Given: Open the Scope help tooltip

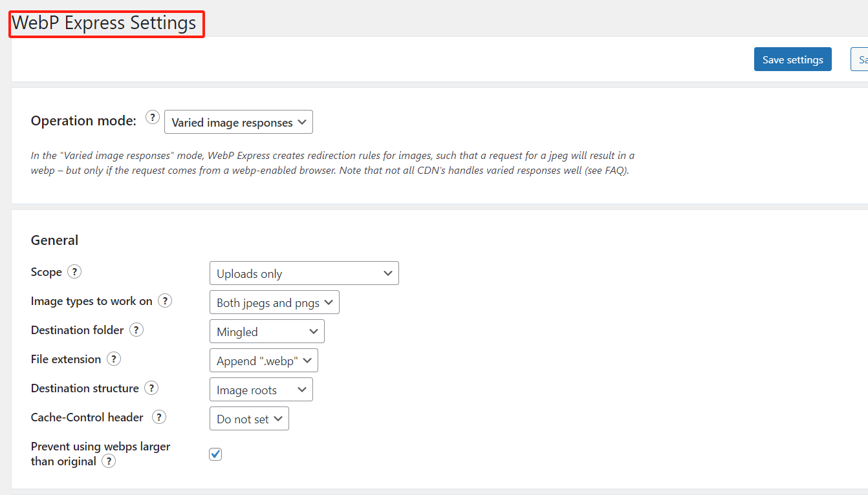Looking at the screenshot, I should [74, 271].
